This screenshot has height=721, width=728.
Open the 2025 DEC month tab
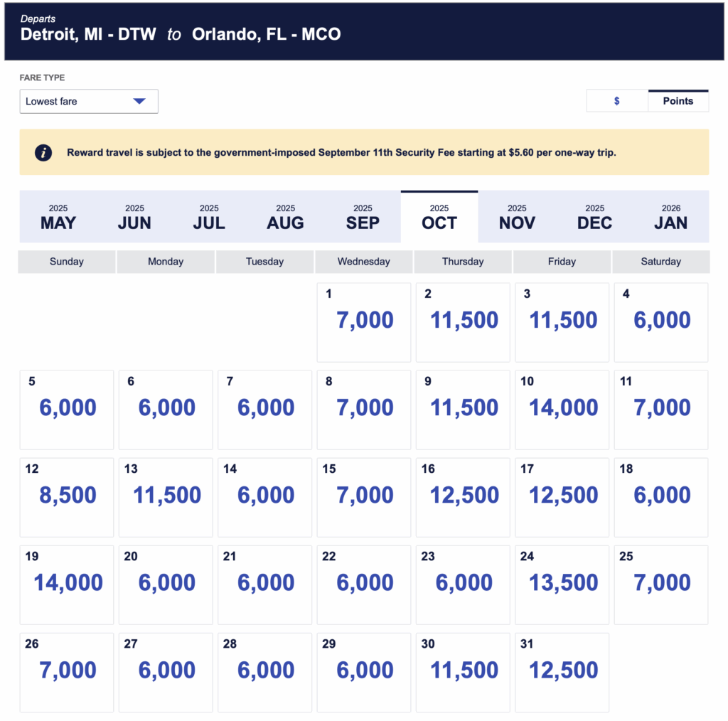pyautogui.click(x=594, y=217)
